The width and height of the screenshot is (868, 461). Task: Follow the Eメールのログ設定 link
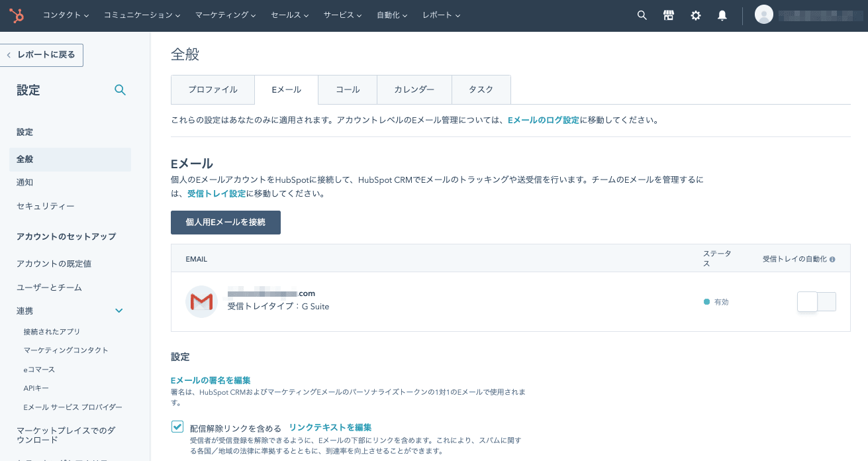pos(544,121)
